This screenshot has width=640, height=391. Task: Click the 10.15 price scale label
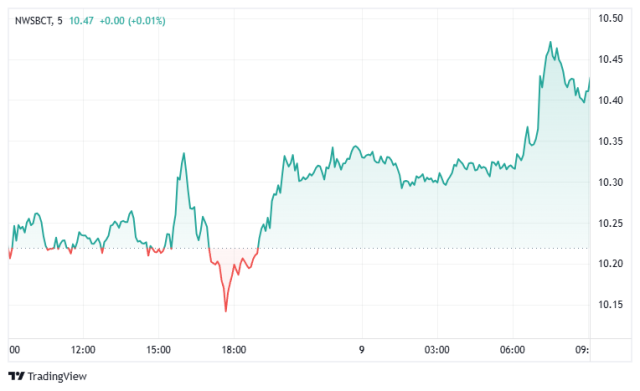point(611,304)
